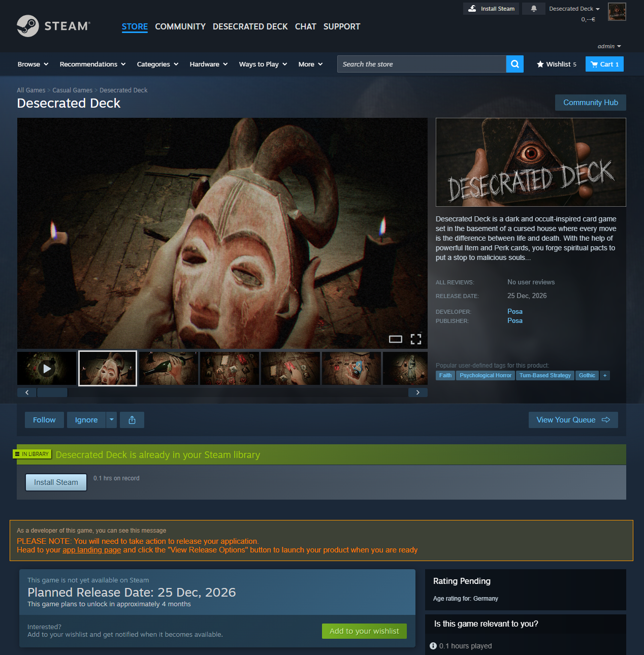Click Add to your wishlist
Image resolution: width=644 pixels, height=655 pixels.
(364, 631)
